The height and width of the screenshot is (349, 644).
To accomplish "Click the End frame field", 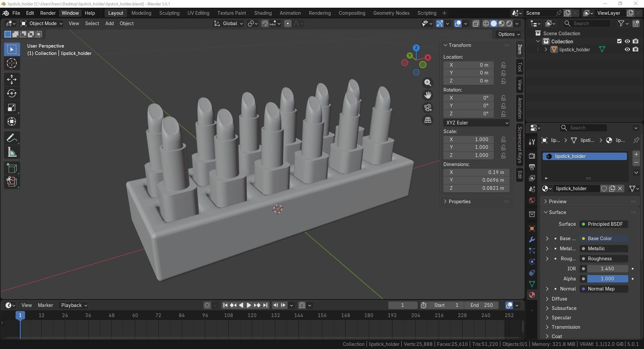I will 481,305.
